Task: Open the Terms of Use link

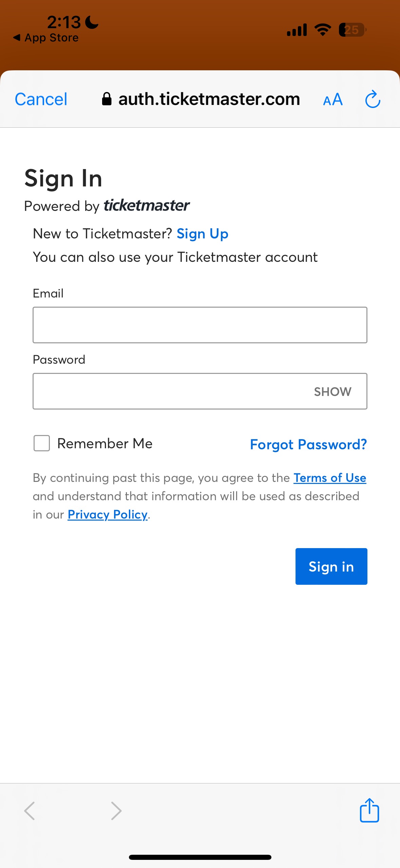Action: point(330,478)
